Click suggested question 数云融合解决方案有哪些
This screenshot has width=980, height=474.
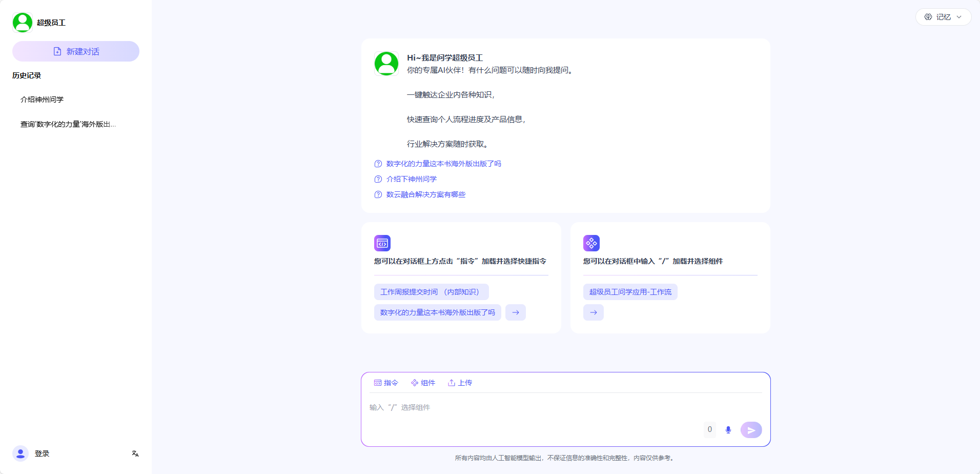click(425, 194)
